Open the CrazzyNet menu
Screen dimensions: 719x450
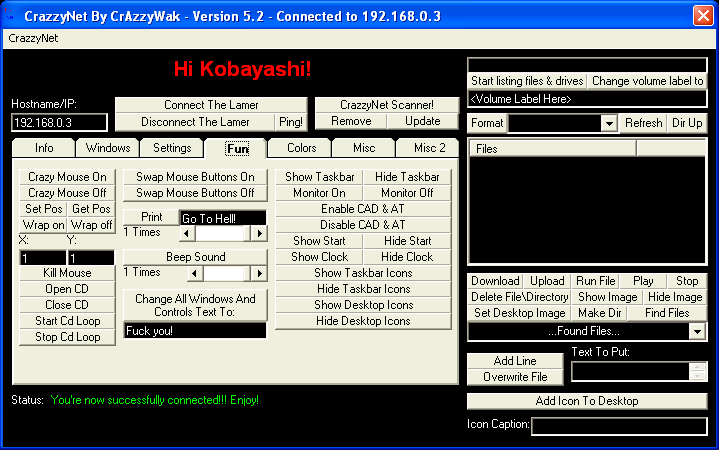33,38
